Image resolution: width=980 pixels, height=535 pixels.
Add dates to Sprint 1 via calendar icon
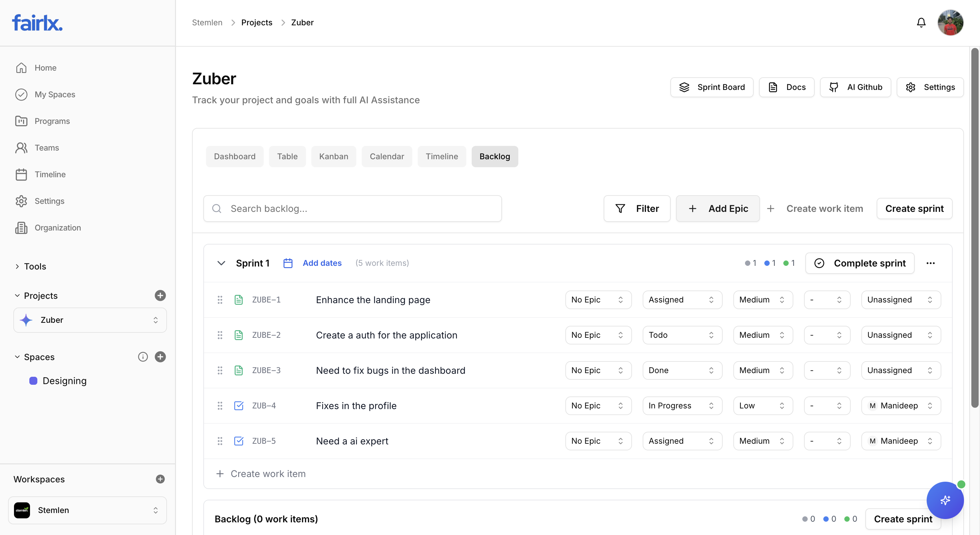288,263
